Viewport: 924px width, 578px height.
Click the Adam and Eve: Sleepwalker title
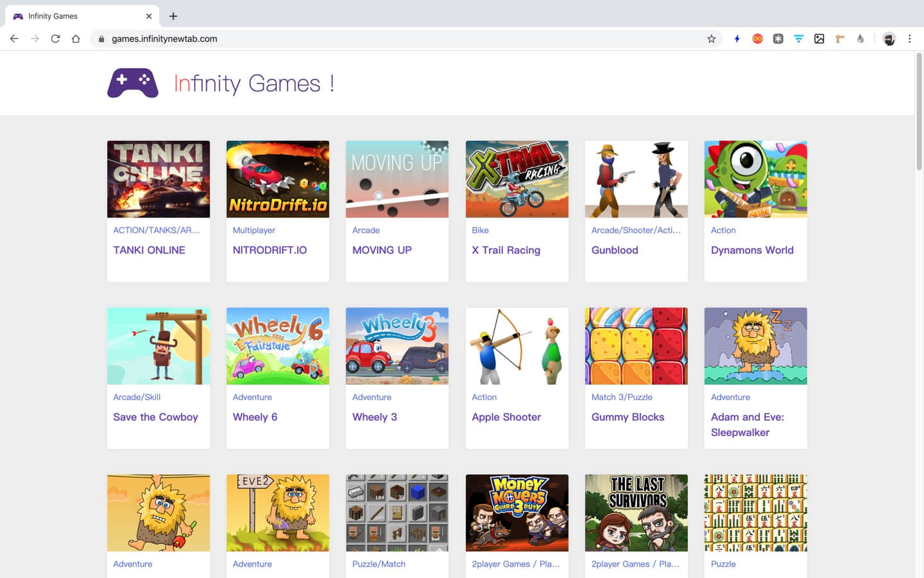click(x=748, y=425)
